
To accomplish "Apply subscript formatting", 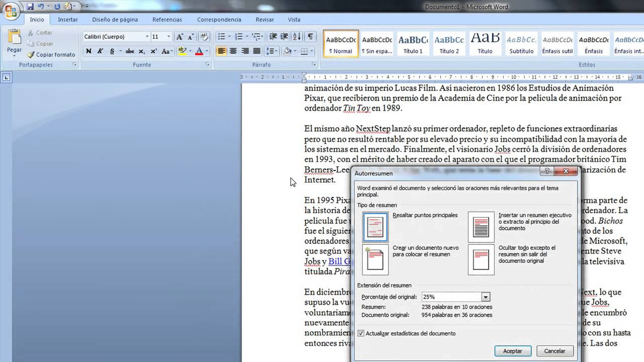I will click(142, 51).
